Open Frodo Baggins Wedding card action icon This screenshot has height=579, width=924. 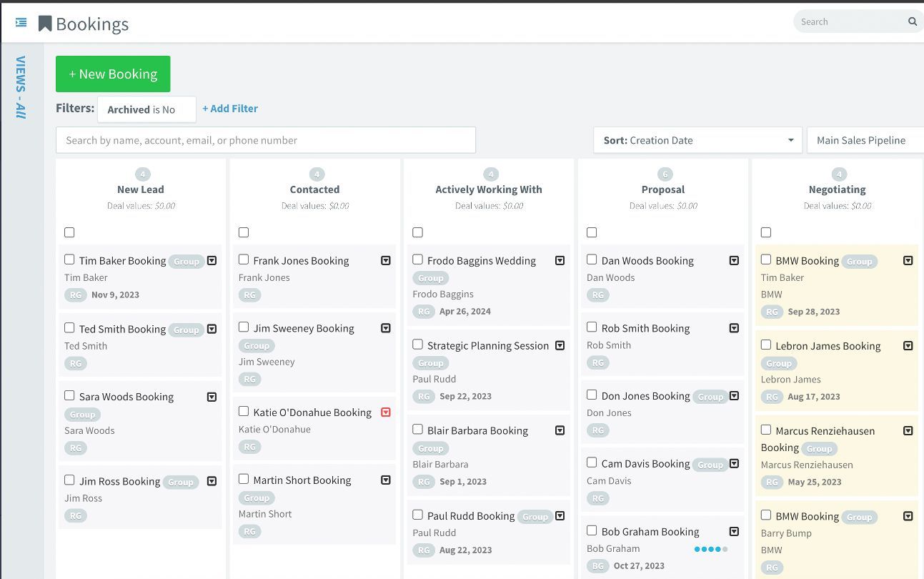pyautogui.click(x=560, y=261)
